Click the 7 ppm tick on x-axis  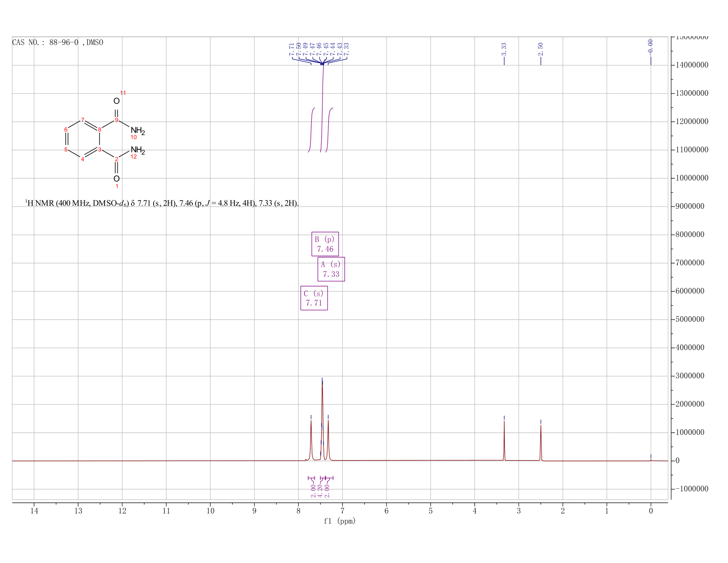click(x=342, y=511)
